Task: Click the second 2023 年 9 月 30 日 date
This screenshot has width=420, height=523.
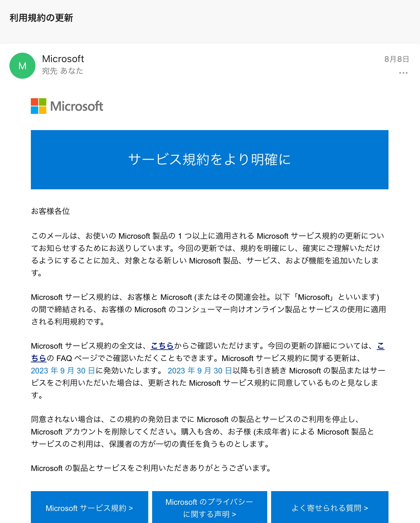Action: pyautogui.click(x=200, y=370)
